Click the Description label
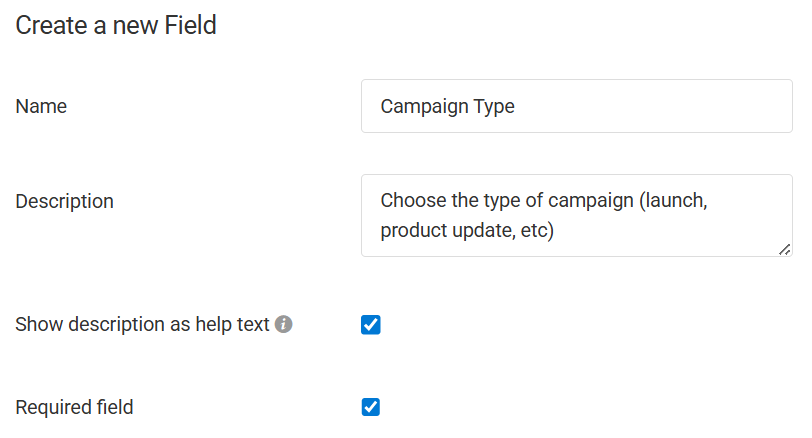The width and height of the screenshot is (812, 438). [64, 201]
